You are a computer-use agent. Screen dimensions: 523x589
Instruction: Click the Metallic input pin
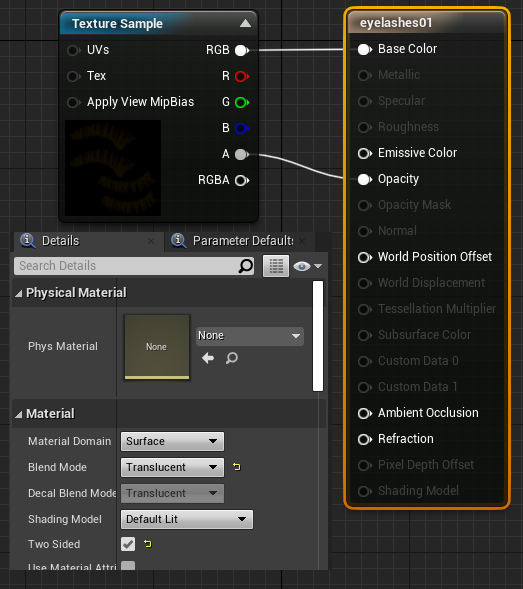364,75
